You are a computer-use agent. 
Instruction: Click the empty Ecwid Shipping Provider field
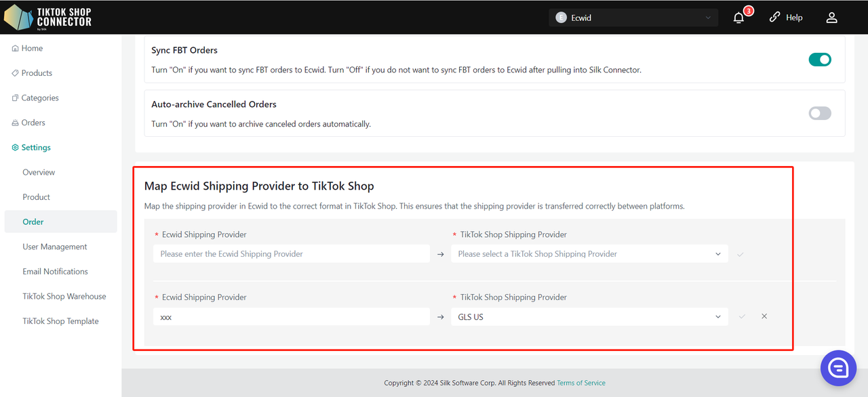point(292,254)
